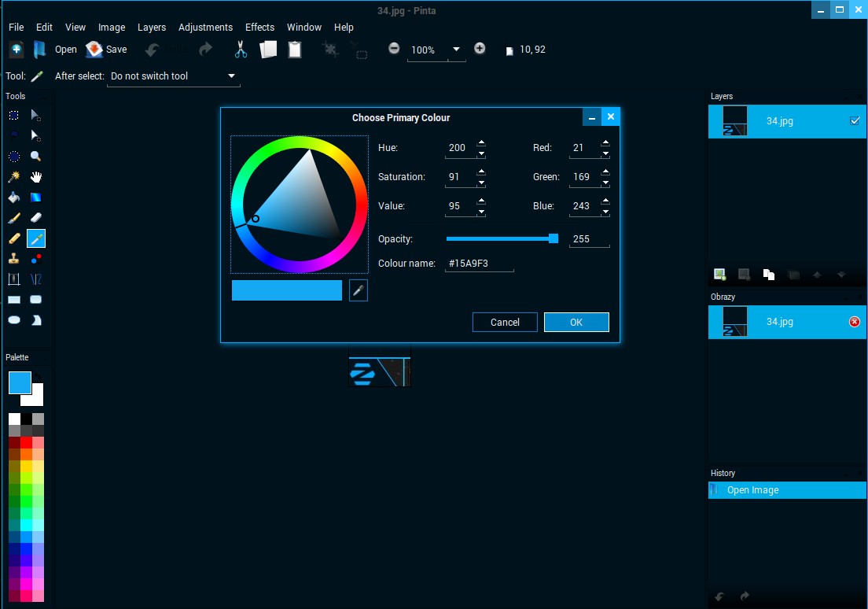Click the Cut scissors icon in toolbar
The width and height of the screenshot is (868, 609).
coord(241,50)
